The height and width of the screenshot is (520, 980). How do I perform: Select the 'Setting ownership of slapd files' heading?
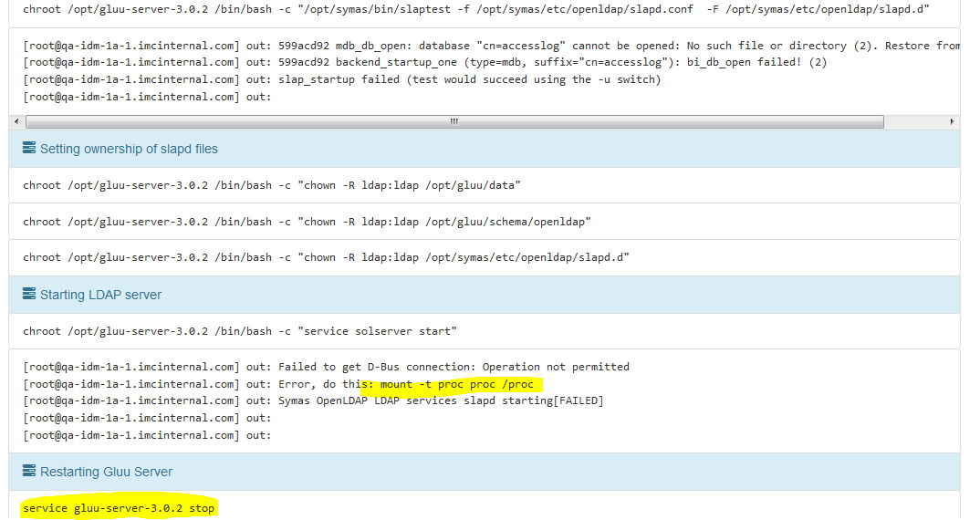pyautogui.click(x=129, y=149)
